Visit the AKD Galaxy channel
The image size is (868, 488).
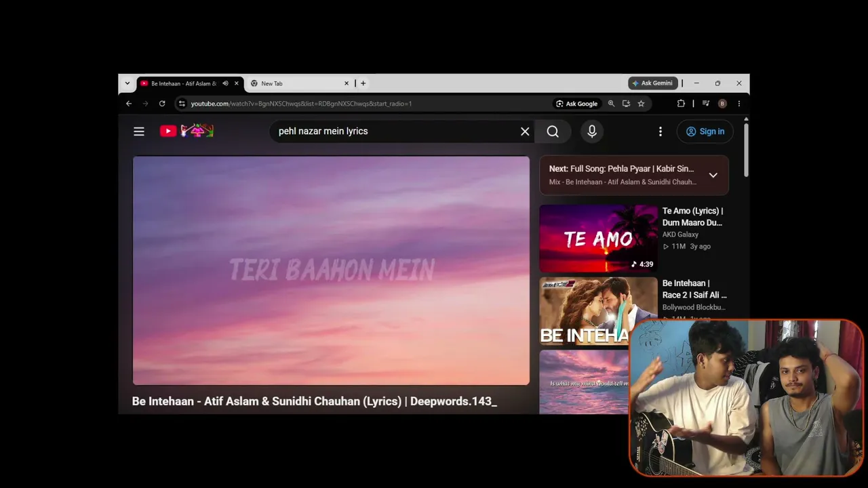pos(680,235)
